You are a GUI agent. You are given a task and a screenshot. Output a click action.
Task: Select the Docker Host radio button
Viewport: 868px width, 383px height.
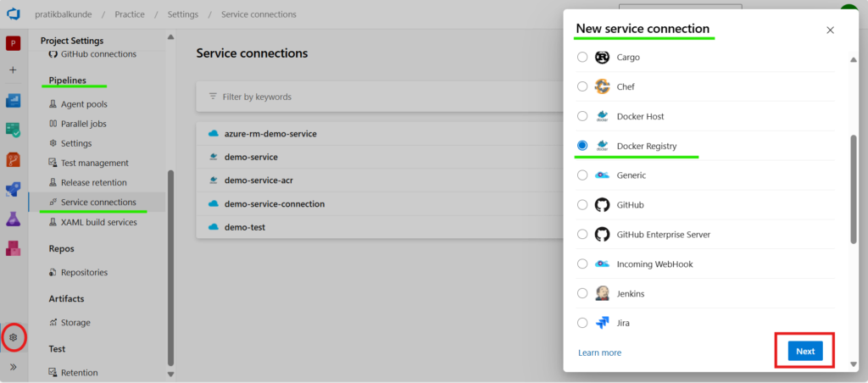pyautogui.click(x=582, y=116)
